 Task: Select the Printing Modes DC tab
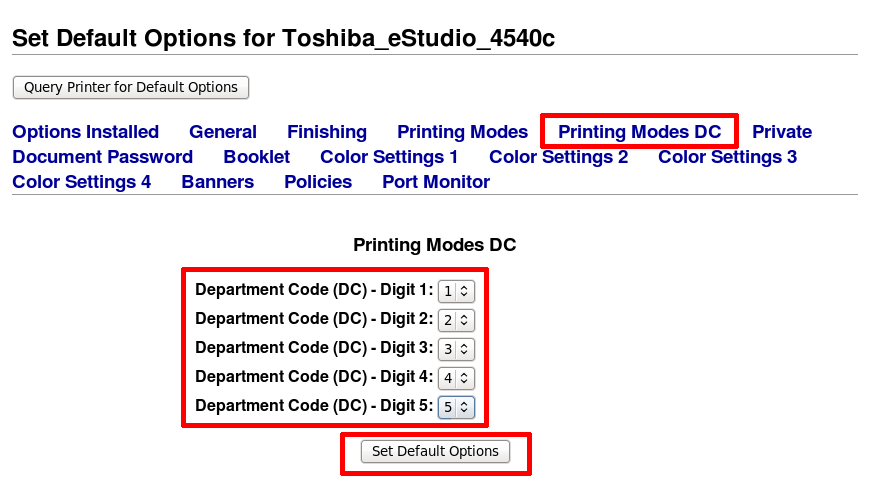[639, 132]
